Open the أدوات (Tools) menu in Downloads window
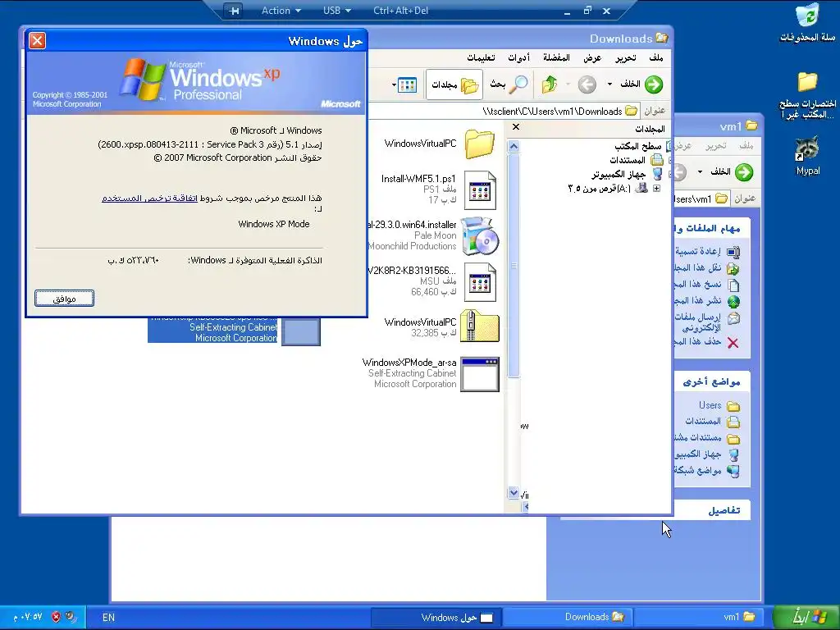This screenshot has height=630, width=840. click(x=518, y=58)
